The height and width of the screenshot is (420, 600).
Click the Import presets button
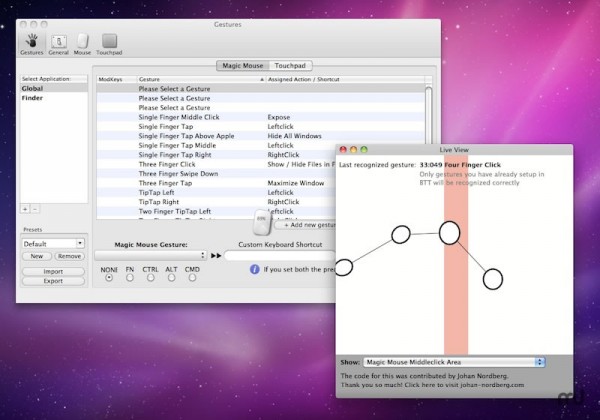[53, 271]
